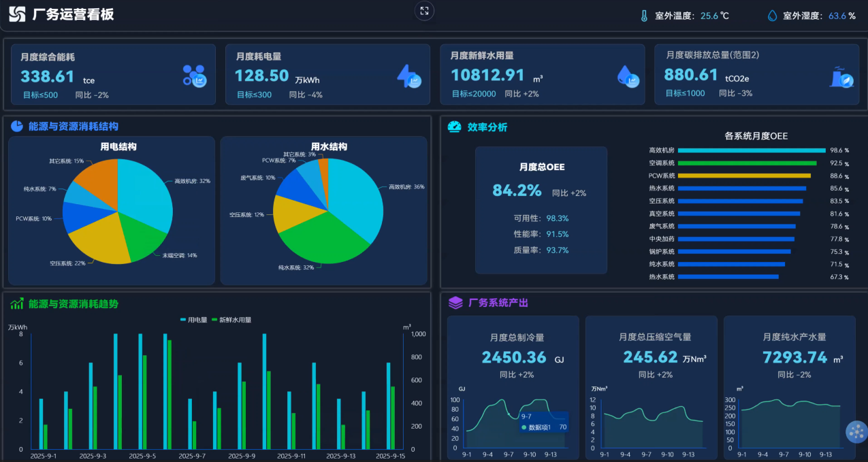
Task: Click the pie icon beside 能源与资源消耗结构
Action: tap(16, 126)
